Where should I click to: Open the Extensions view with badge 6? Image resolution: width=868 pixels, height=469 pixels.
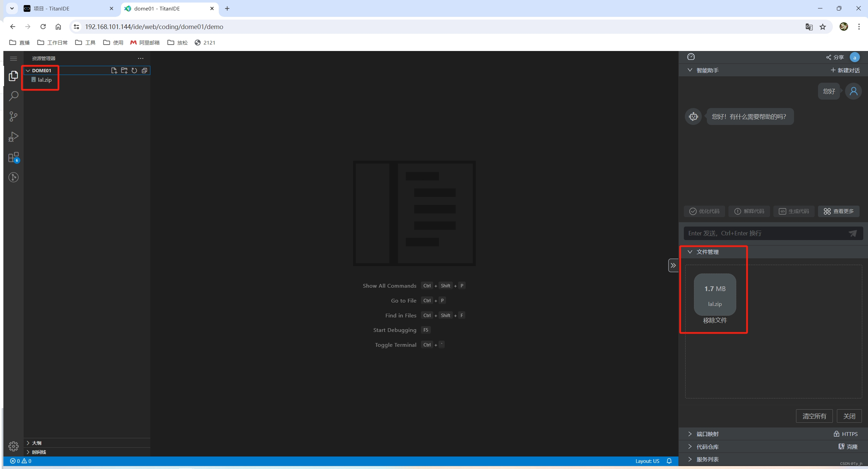[14, 157]
